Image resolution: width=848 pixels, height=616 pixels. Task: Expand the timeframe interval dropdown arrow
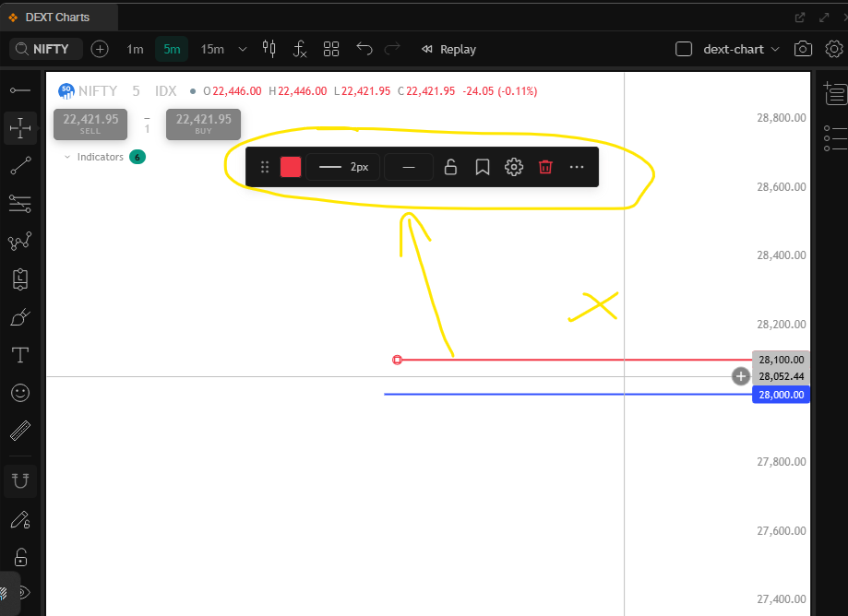243,49
